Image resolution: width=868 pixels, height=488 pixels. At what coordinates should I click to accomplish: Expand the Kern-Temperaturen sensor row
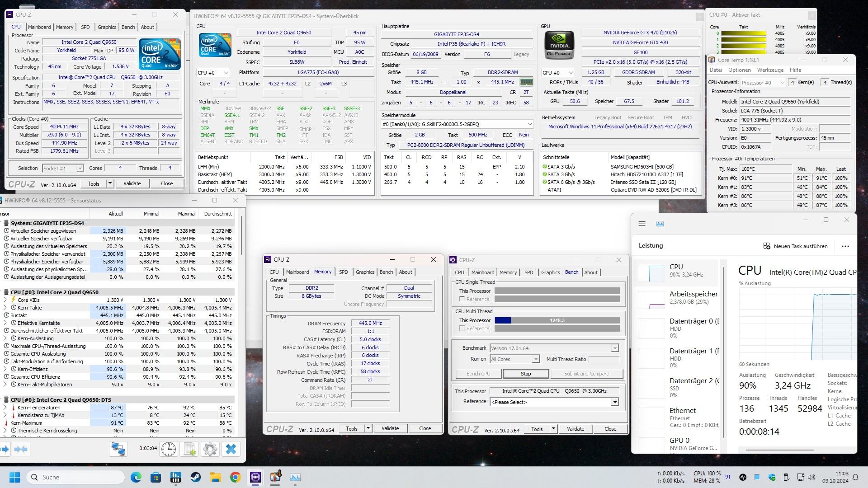(x=5, y=408)
